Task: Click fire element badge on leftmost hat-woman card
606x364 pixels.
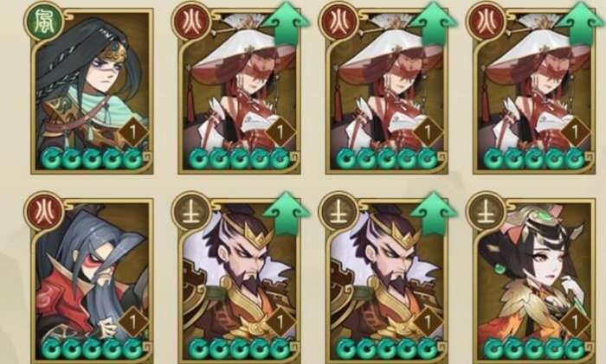Action: click(x=191, y=22)
